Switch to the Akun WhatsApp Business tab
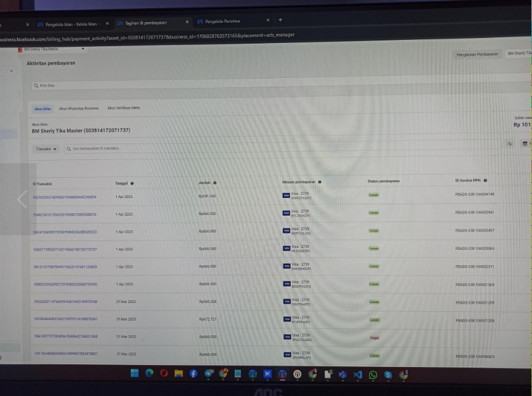 (x=79, y=108)
